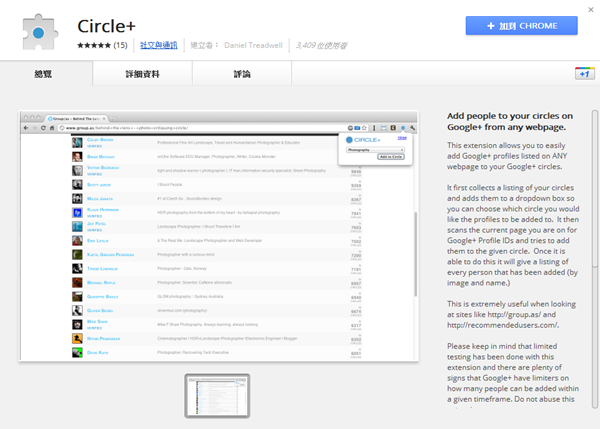Click the Circle+ puzzle piece extension icon
600x429 pixels.
pos(40,32)
